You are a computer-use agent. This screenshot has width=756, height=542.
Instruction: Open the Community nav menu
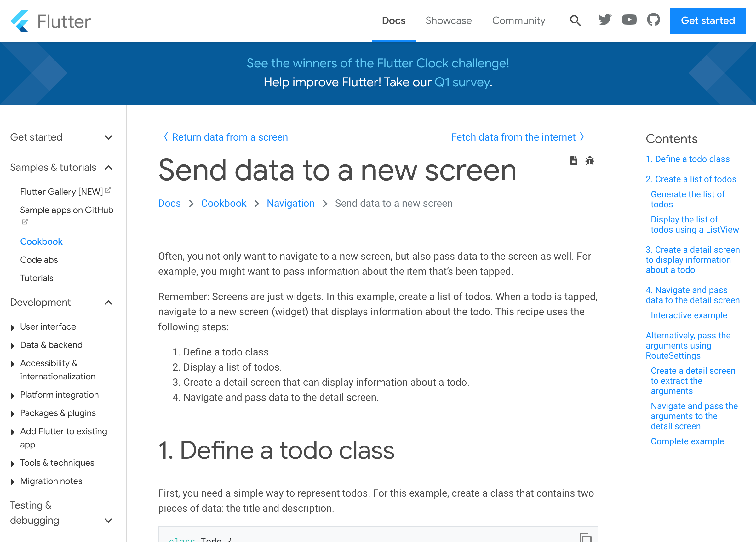click(x=518, y=21)
